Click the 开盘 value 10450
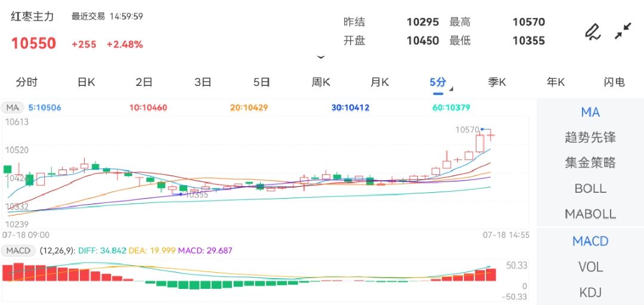Screen dimensions: 644x305 (423, 41)
